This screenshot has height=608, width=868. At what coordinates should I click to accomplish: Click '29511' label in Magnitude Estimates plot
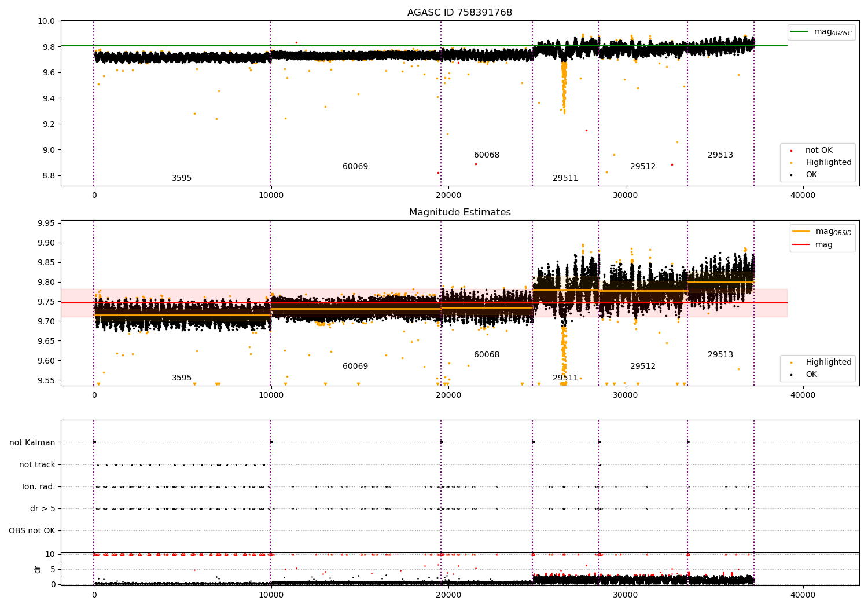(x=565, y=378)
